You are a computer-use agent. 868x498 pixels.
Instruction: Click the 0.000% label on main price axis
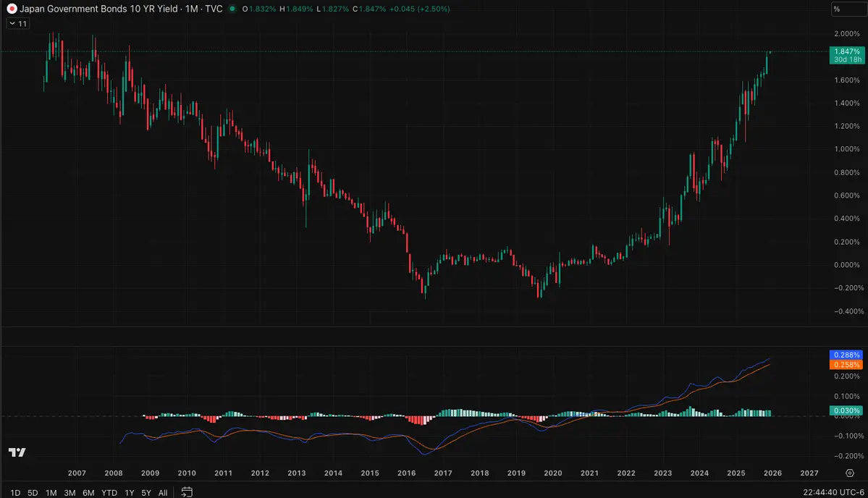coord(847,265)
